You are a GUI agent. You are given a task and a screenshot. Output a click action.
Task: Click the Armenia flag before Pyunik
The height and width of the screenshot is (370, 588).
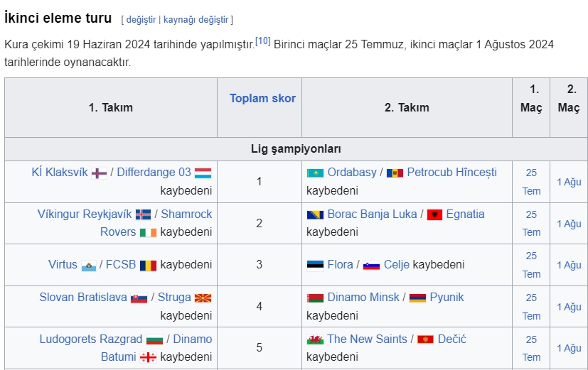417,298
